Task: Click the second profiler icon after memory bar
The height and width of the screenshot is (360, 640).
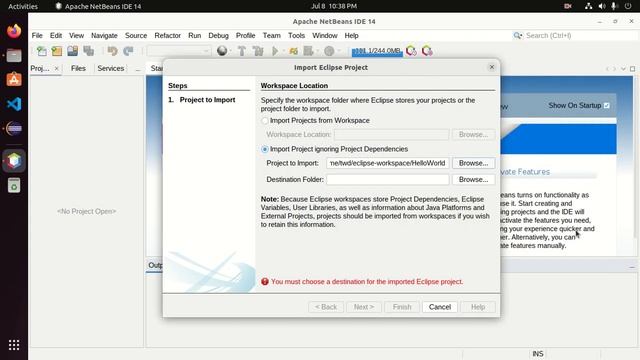Action: click(x=427, y=51)
